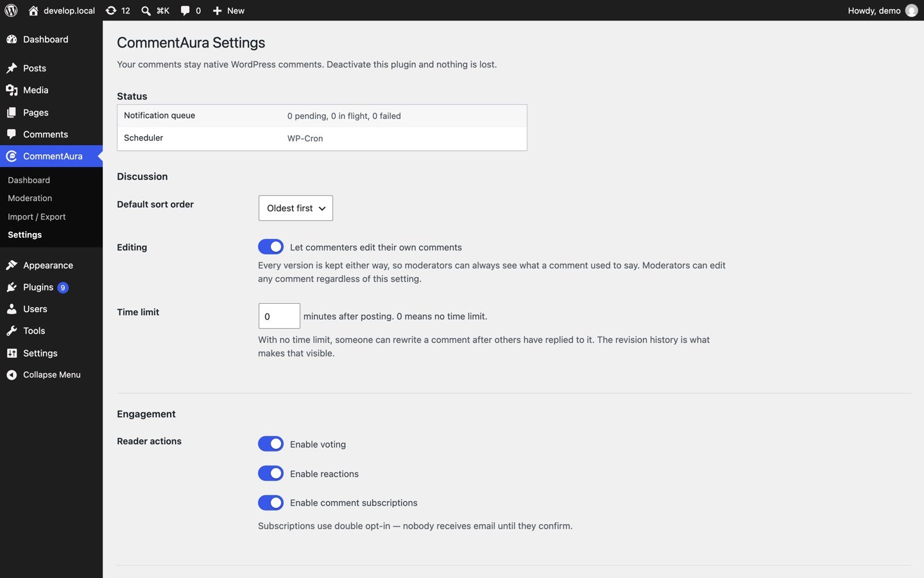Click the Enable comment subscriptions label text
924x578 pixels.
(x=354, y=503)
